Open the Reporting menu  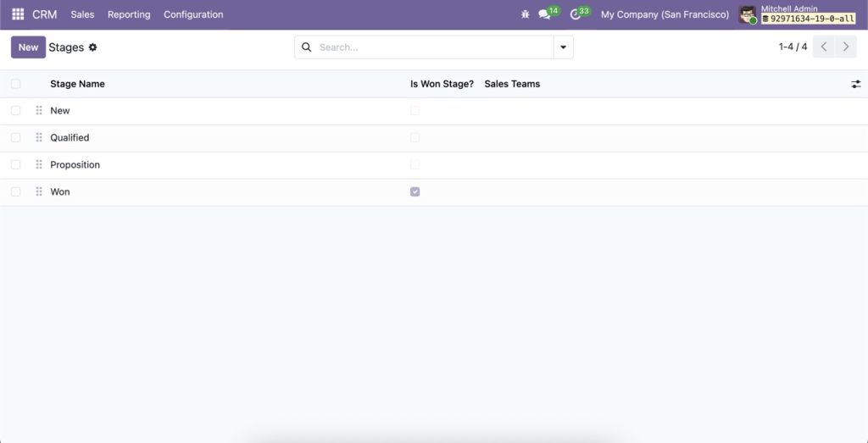coord(129,14)
